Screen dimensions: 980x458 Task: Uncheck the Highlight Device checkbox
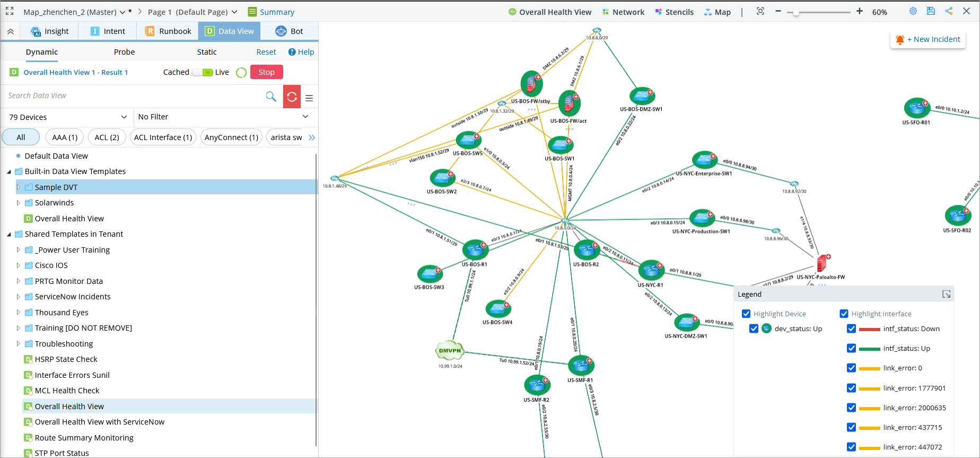[746, 314]
